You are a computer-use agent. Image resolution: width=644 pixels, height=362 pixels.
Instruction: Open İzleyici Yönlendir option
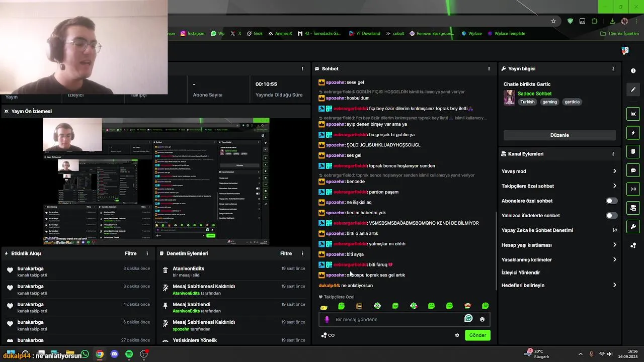[x=521, y=273]
